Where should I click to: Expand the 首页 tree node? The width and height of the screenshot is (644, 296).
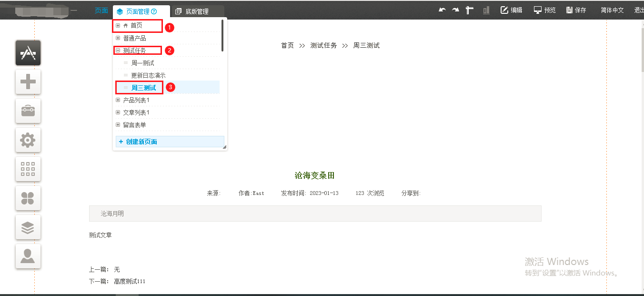pos(118,25)
